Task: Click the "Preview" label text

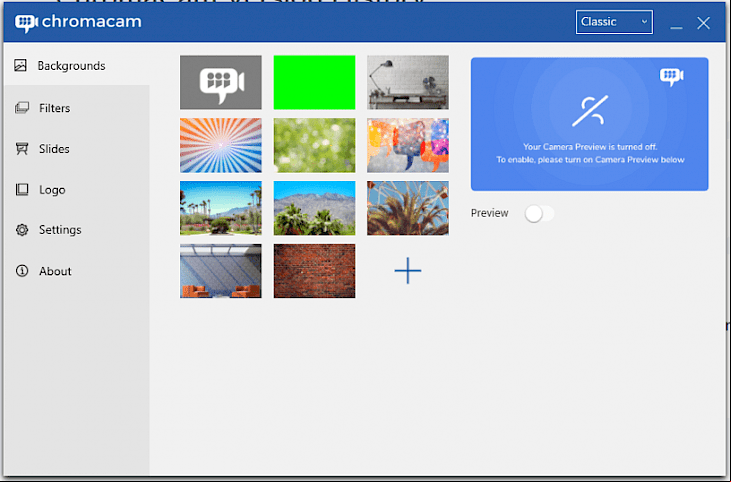Action: point(489,213)
